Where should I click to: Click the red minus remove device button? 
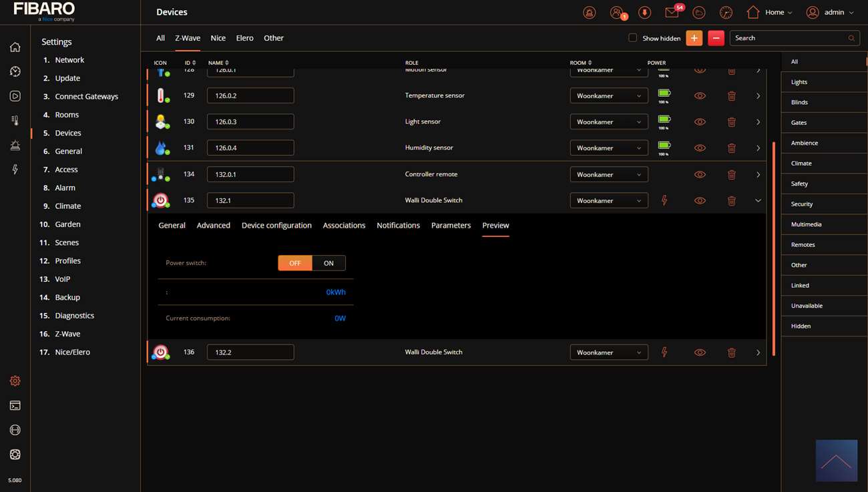tap(716, 38)
